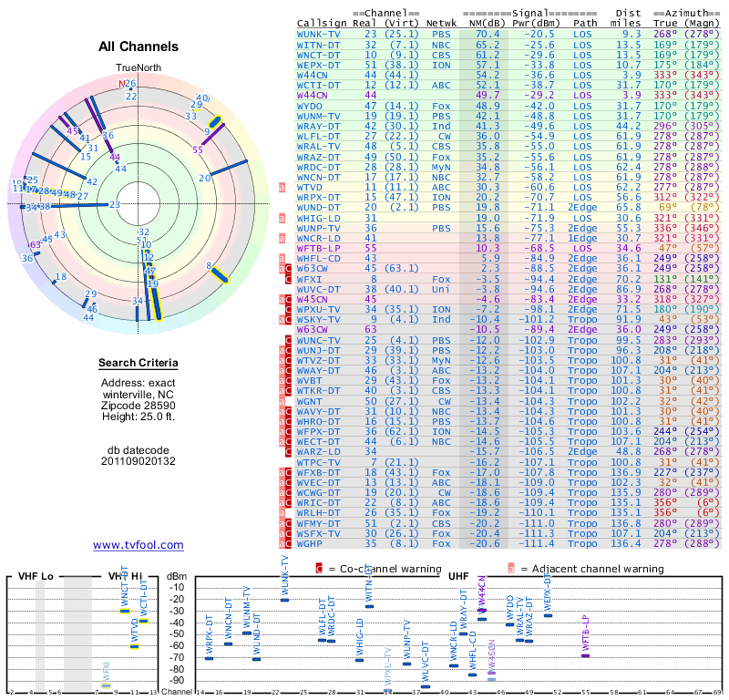Click channel 23 label on the radar plot

tap(115, 204)
